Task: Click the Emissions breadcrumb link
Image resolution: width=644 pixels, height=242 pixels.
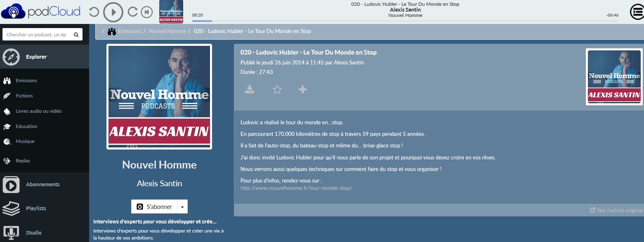Action: (130, 31)
